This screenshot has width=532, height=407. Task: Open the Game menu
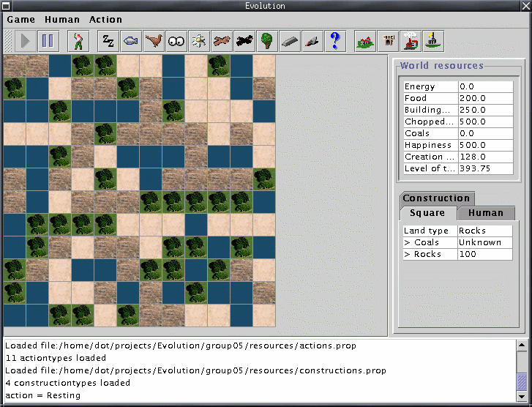20,20
